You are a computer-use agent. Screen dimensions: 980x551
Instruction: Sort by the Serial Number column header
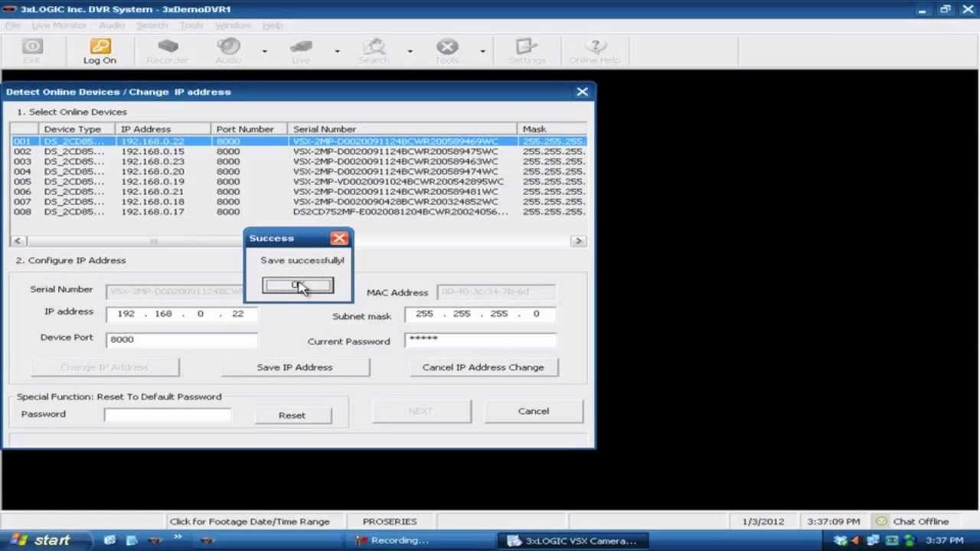coord(402,129)
